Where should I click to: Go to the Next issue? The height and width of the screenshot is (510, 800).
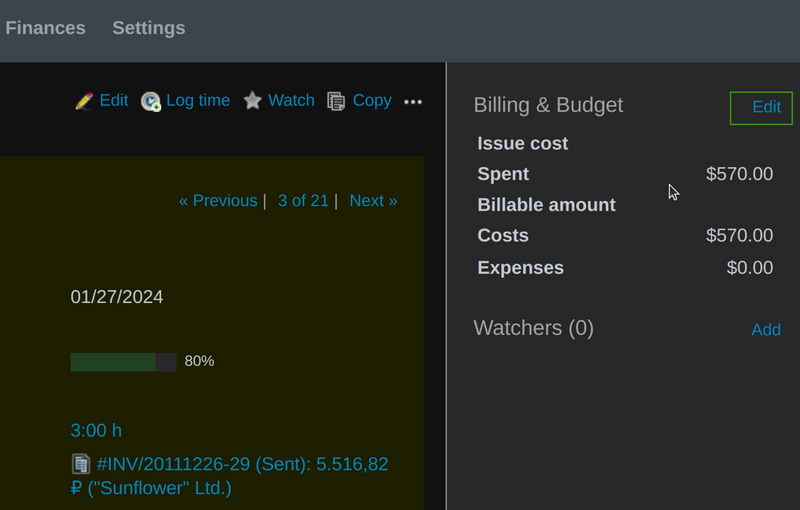pos(373,201)
